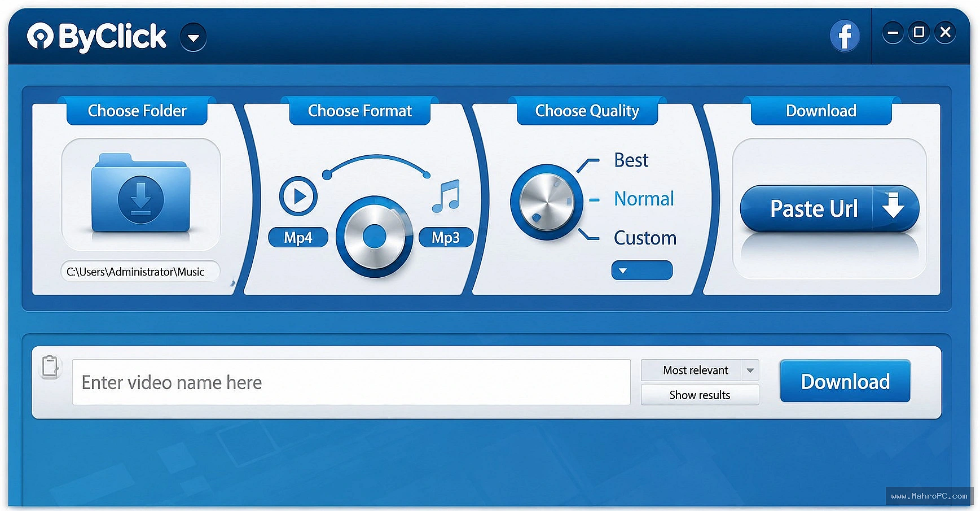This screenshot has height=511, width=980.
Task: Open the Download tab header
Action: pos(821,111)
